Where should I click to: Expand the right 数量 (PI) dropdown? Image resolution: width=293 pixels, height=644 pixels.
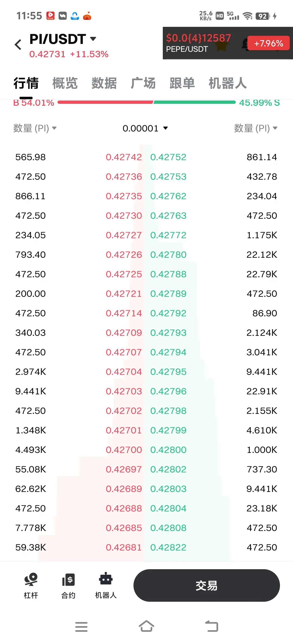(x=256, y=128)
